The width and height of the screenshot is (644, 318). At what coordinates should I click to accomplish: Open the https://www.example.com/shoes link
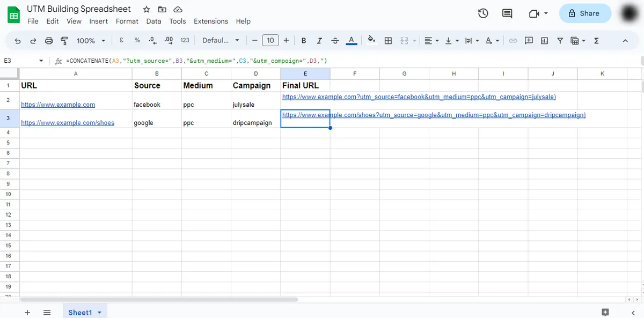(68, 122)
